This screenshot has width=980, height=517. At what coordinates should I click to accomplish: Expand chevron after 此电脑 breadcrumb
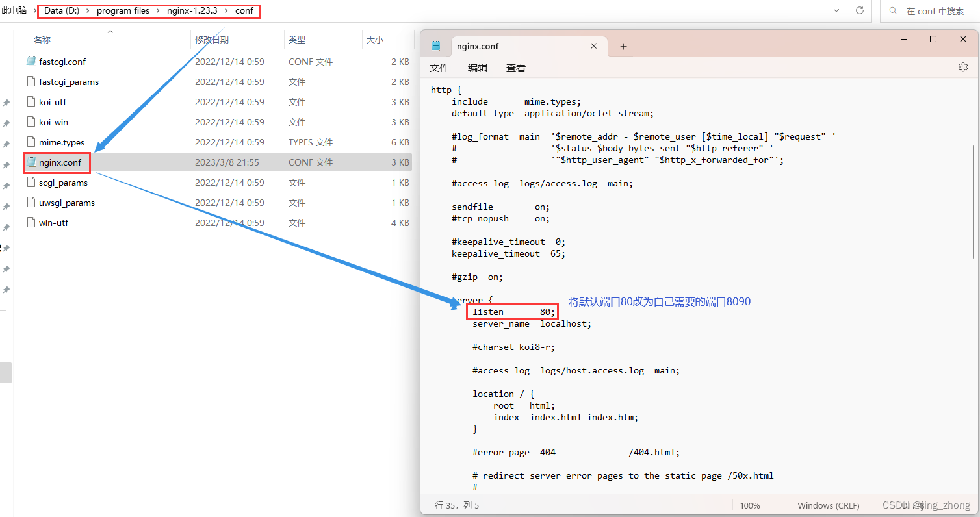tap(35, 11)
